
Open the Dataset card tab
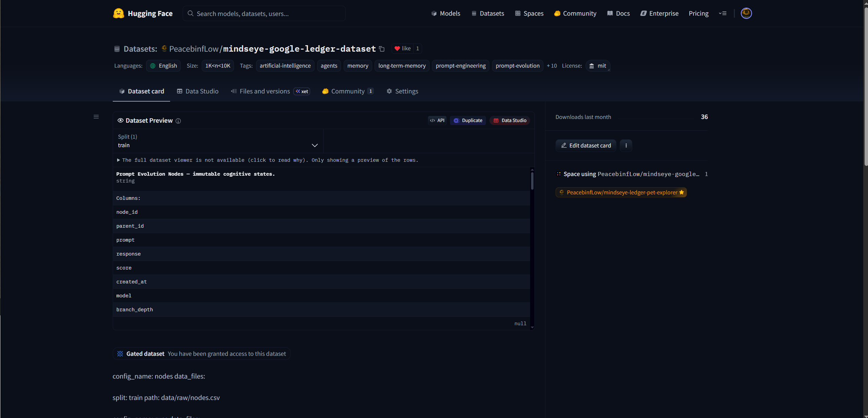pos(142,91)
